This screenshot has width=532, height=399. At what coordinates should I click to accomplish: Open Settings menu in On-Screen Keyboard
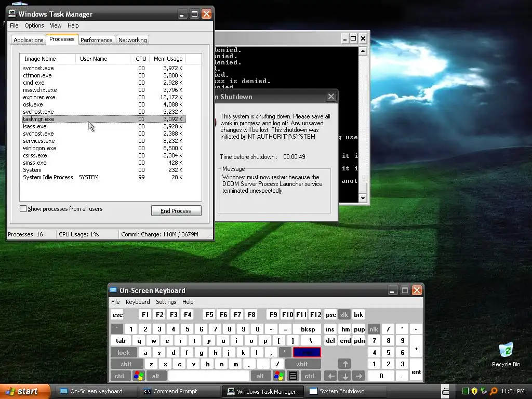tap(166, 302)
